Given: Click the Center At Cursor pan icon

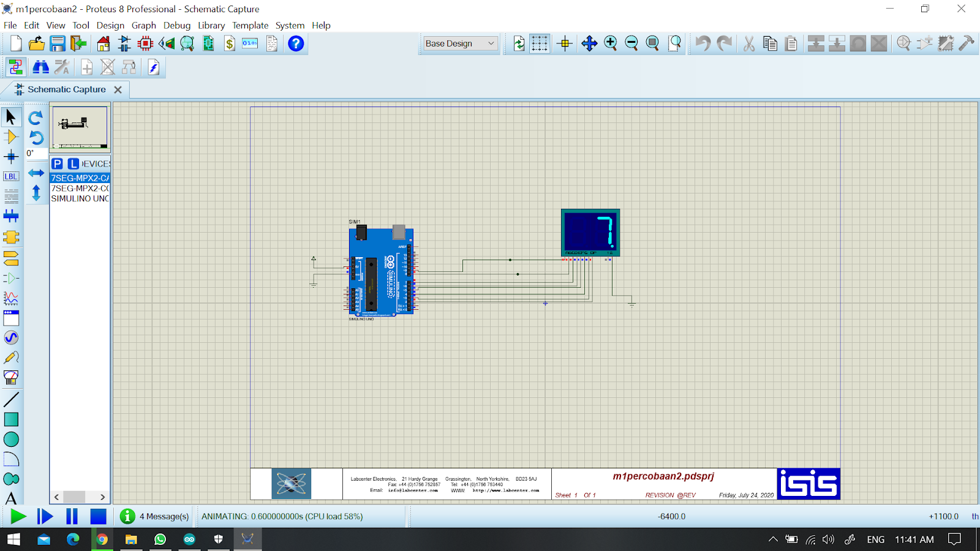Looking at the screenshot, I should (x=589, y=43).
